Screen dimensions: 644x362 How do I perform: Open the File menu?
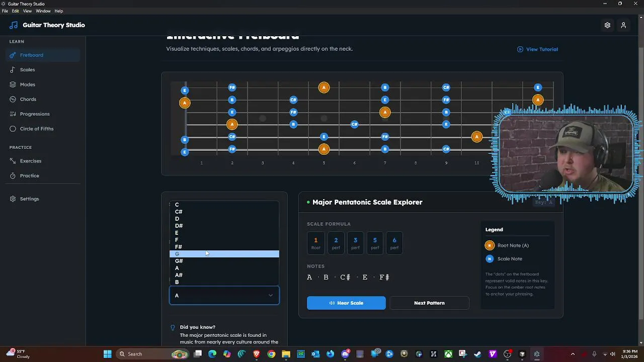coord(5,11)
